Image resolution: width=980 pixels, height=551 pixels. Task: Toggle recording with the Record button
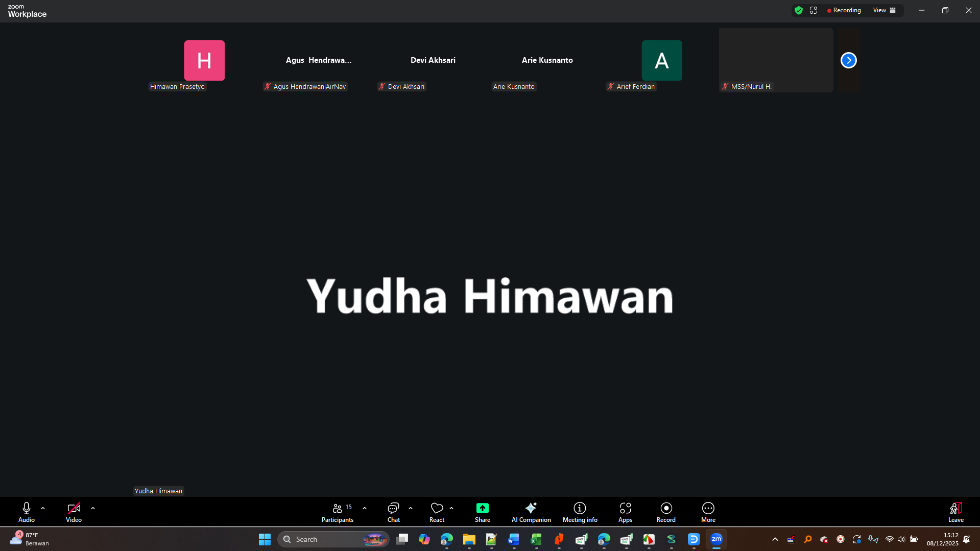tap(665, 512)
